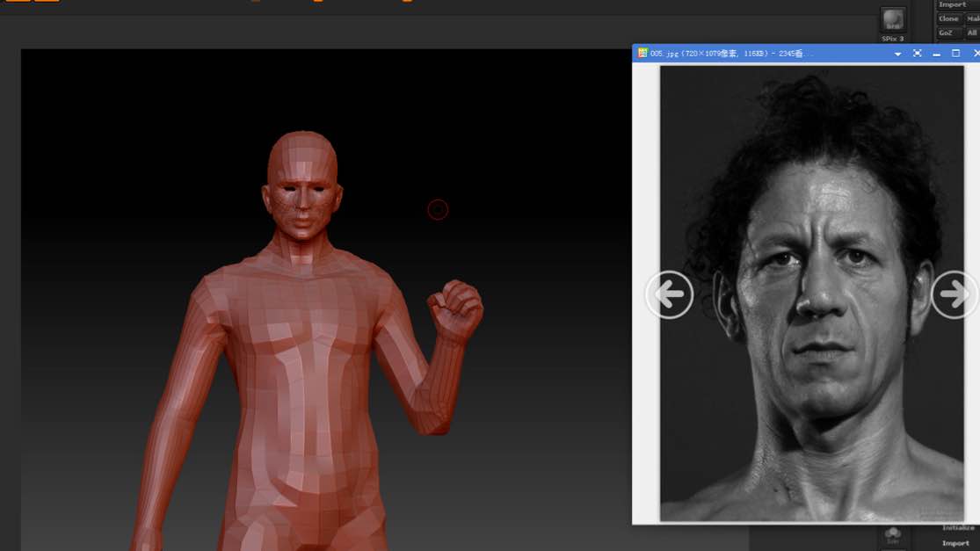Maximize the image viewer window
980x551 pixels.
click(955, 54)
